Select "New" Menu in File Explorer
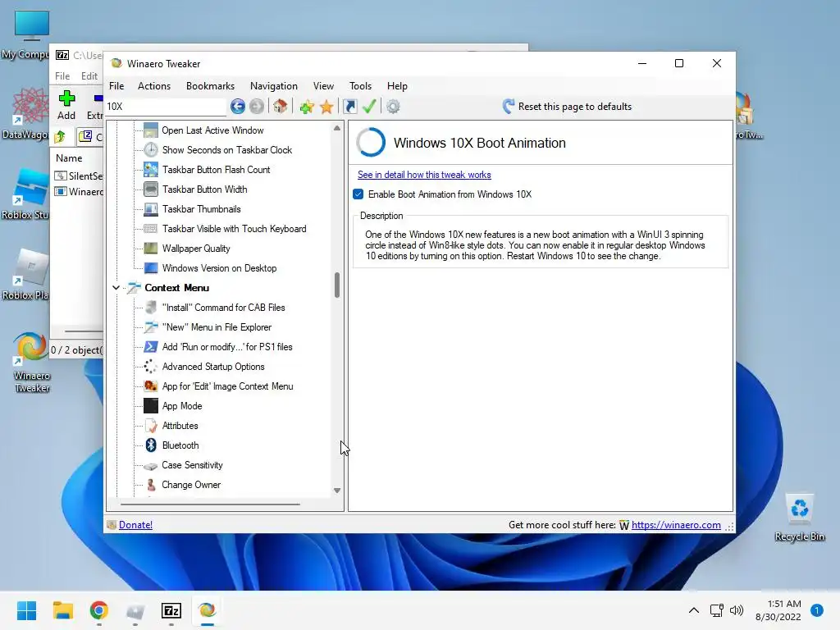 click(217, 327)
